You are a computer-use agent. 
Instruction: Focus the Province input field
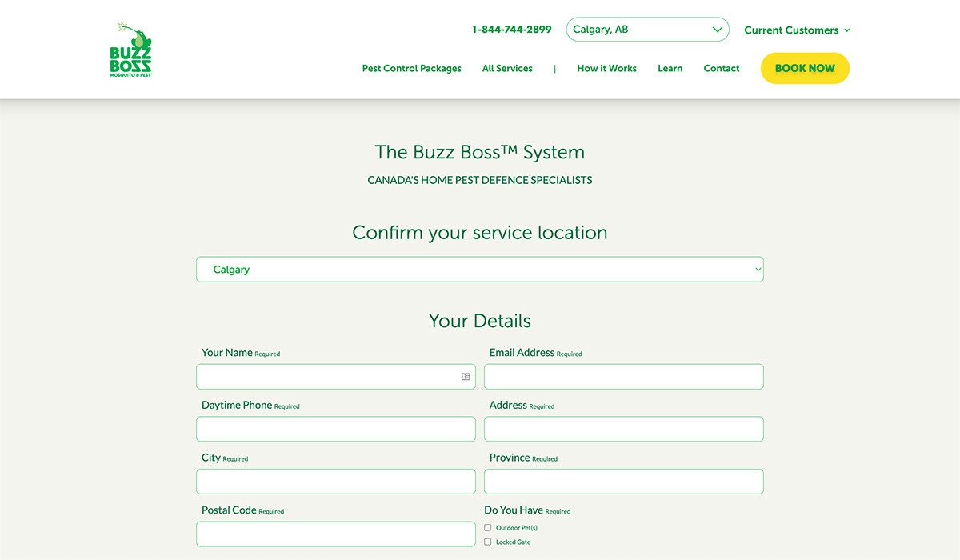pyautogui.click(x=623, y=482)
